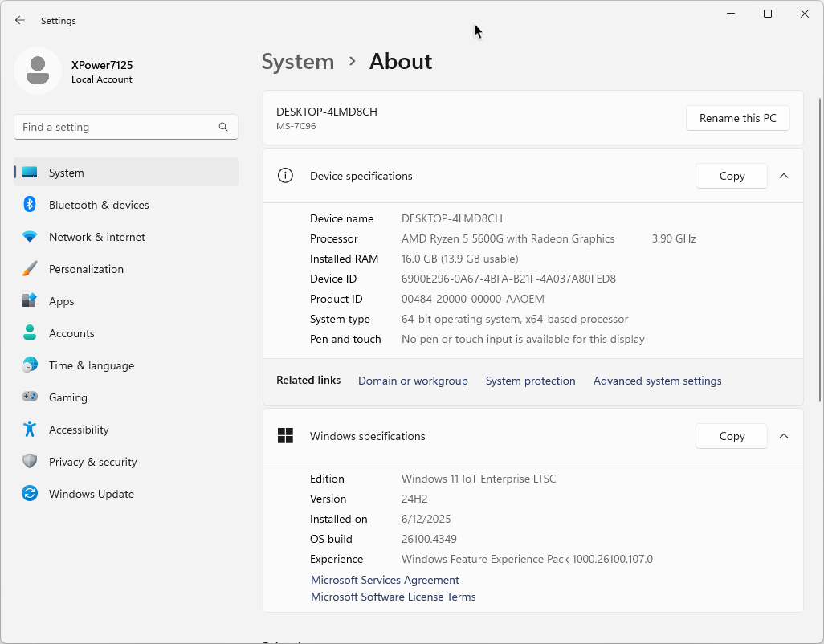Select the Network & internet Wi-Fi icon

click(x=30, y=237)
